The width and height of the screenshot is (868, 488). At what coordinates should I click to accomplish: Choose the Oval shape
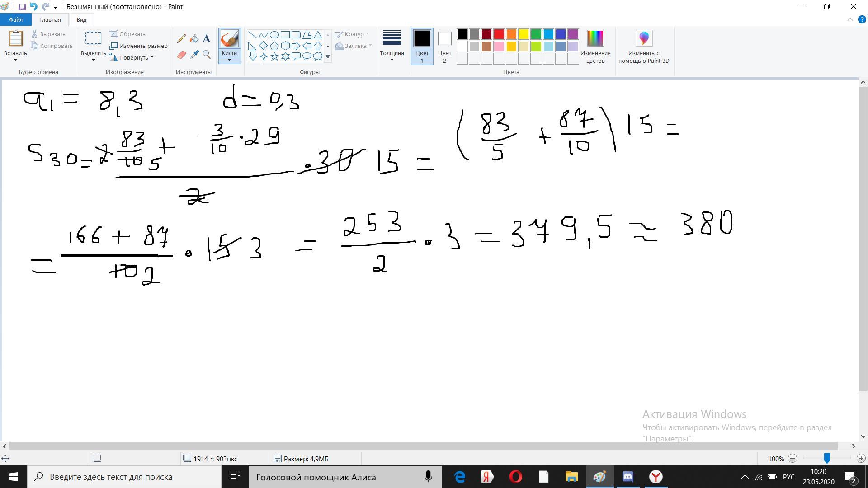(x=274, y=35)
